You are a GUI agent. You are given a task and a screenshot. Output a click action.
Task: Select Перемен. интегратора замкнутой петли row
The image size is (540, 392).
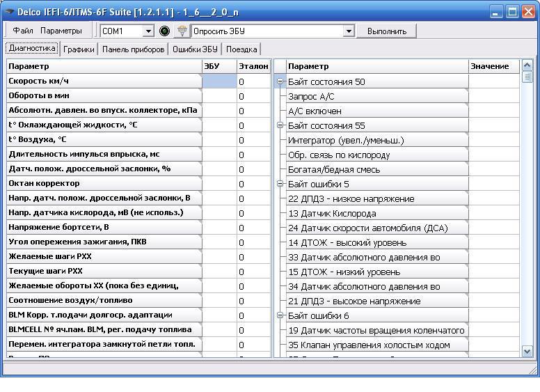point(104,345)
